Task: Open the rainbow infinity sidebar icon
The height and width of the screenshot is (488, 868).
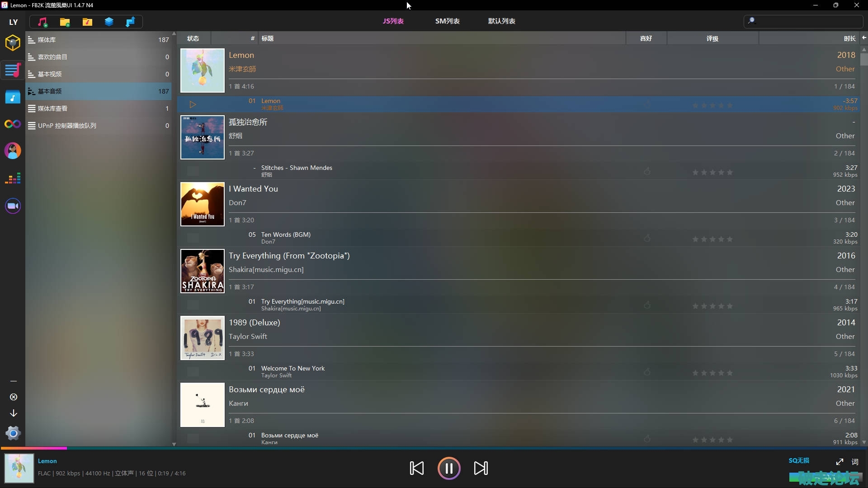Action: point(13,124)
